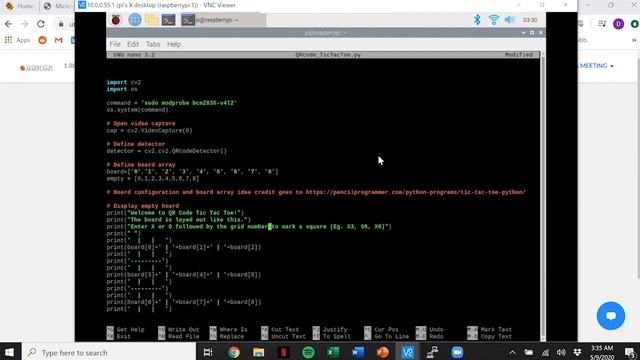The height and width of the screenshot is (360, 640).
Task: Open the terminal Edit menu
Action: coord(133,44)
